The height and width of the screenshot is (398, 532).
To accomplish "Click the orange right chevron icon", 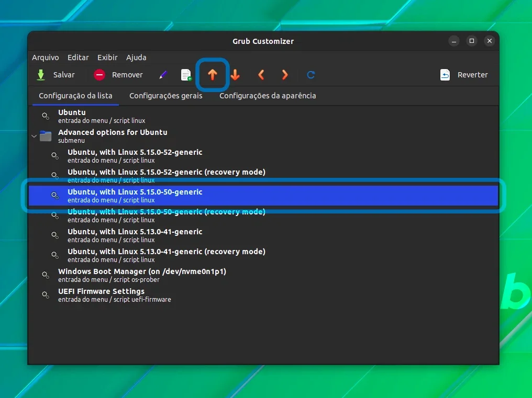I will pos(285,75).
